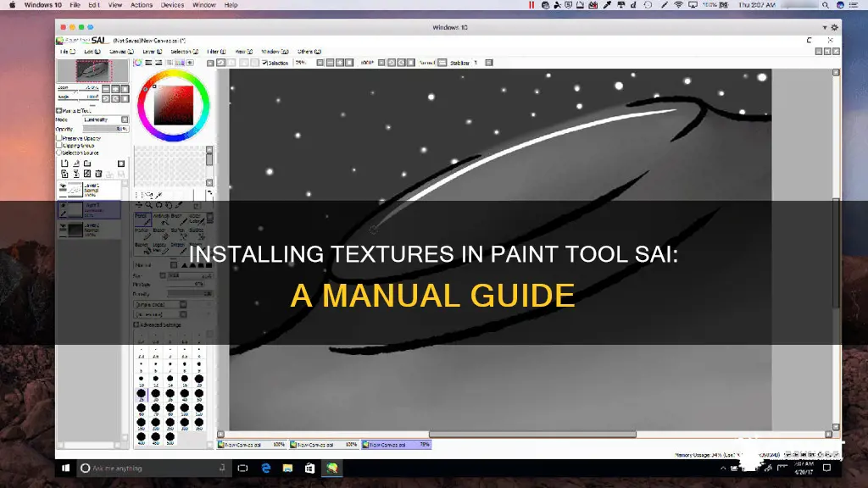Create a new linework layer
The height and width of the screenshot is (488, 868).
click(x=75, y=164)
